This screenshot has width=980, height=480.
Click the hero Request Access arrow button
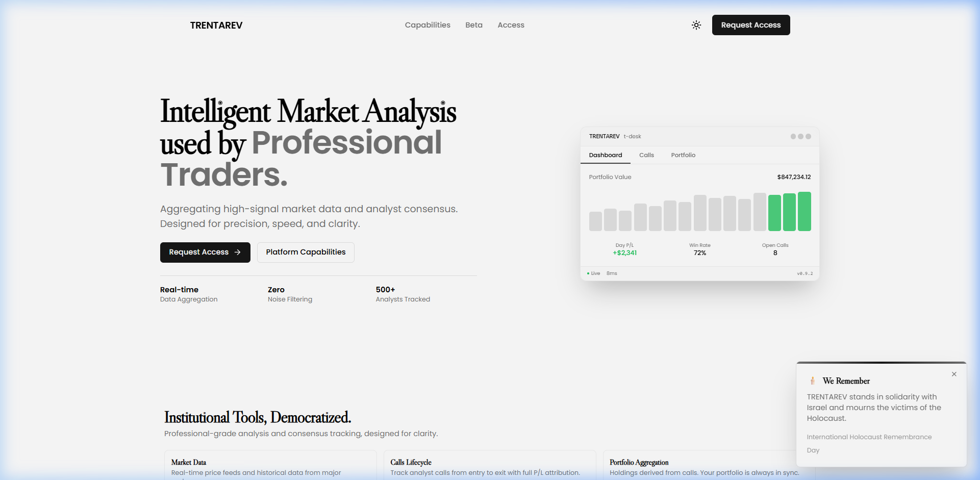click(205, 252)
